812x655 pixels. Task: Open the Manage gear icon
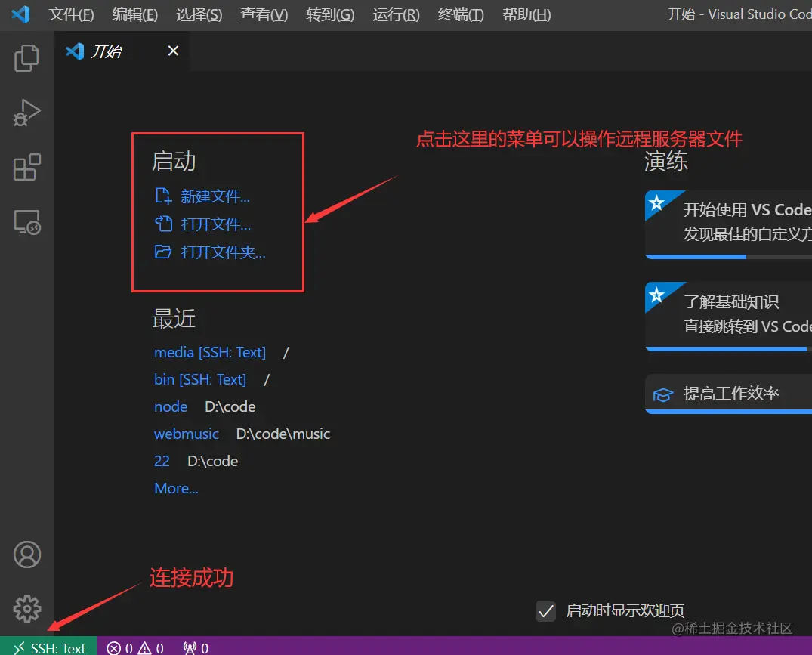pos(27,609)
